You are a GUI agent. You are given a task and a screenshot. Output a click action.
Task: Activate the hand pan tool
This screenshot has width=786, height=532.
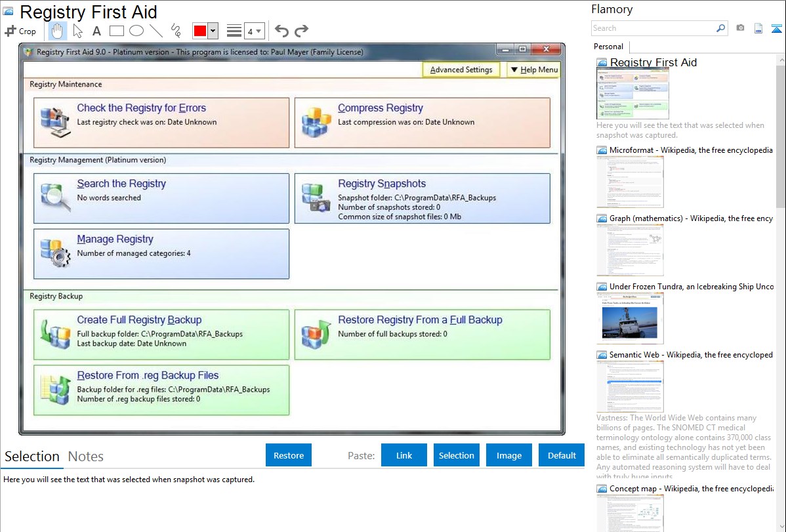(x=57, y=31)
